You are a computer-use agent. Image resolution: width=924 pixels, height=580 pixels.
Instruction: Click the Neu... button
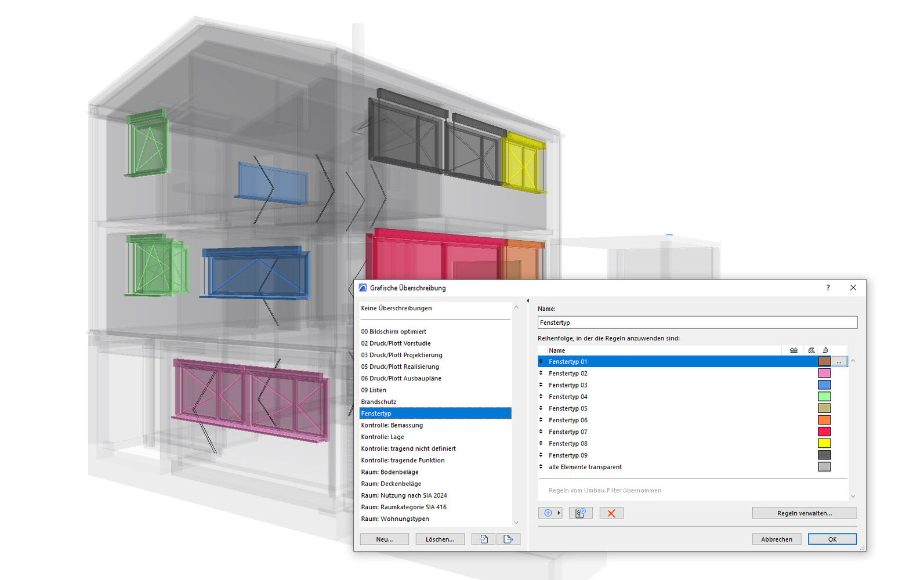click(x=384, y=539)
